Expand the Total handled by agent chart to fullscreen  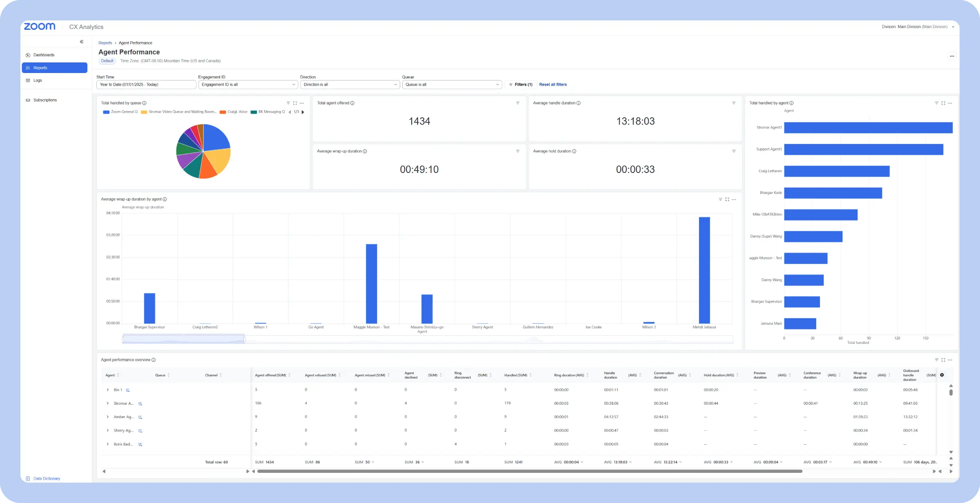click(943, 103)
